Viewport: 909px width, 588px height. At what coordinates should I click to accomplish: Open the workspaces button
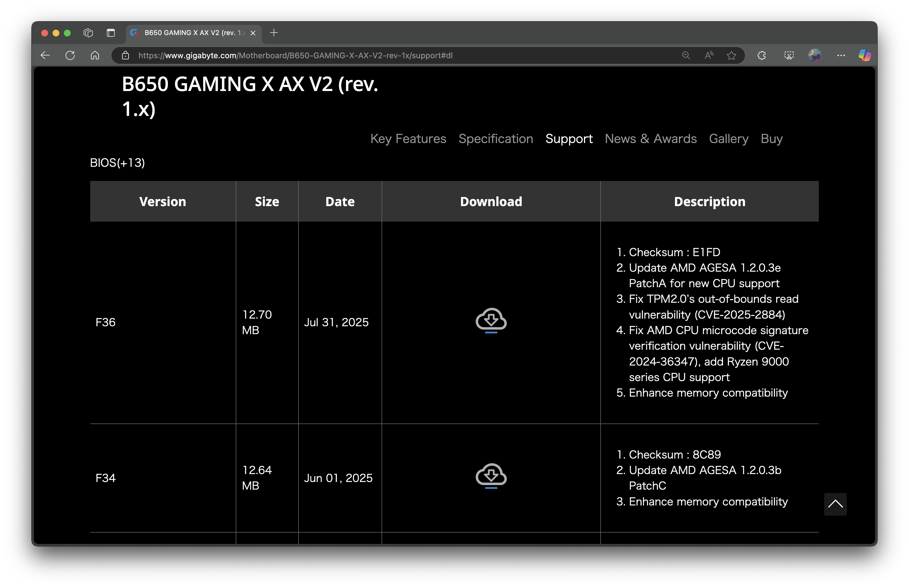tap(88, 33)
